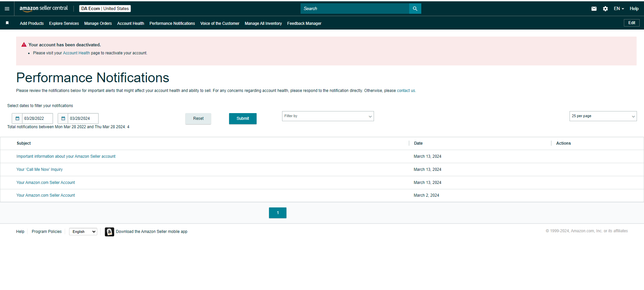Click the Performance Notifications page heading

pos(93,78)
